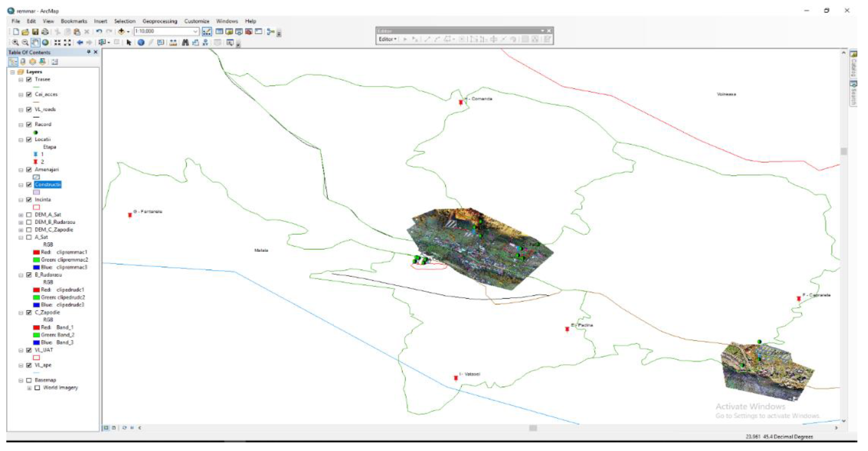Open the Bookmarks menu
The width and height of the screenshot is (868, 451).
pyautogui.click(x=74, y=21)
